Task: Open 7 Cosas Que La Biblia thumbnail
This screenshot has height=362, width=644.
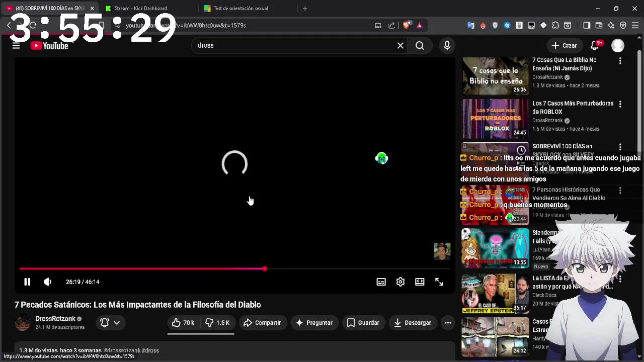Action: (496, 76)
